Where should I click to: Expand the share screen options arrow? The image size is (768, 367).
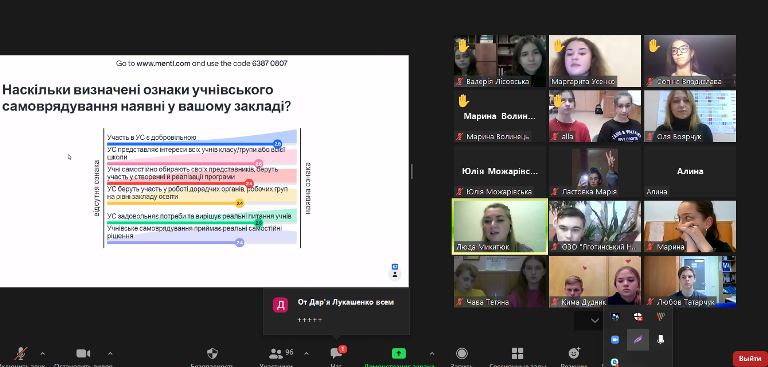point(432,353)
